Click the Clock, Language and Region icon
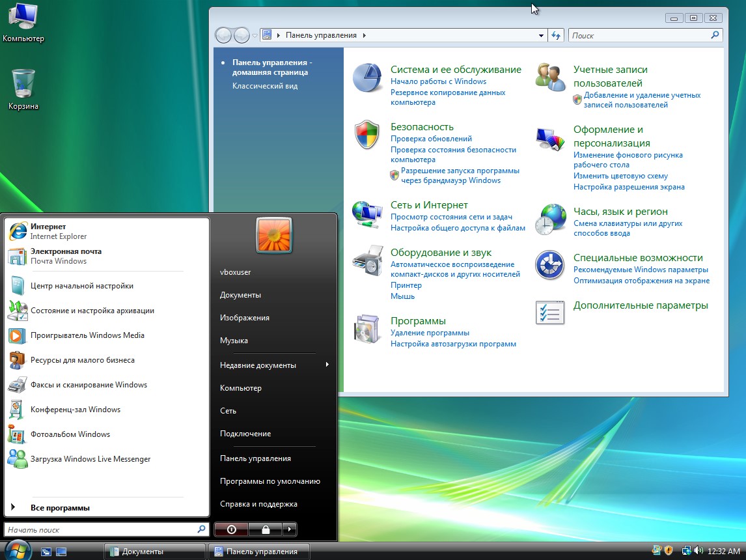This screenshot has width=746, height=560. (550, 219)
